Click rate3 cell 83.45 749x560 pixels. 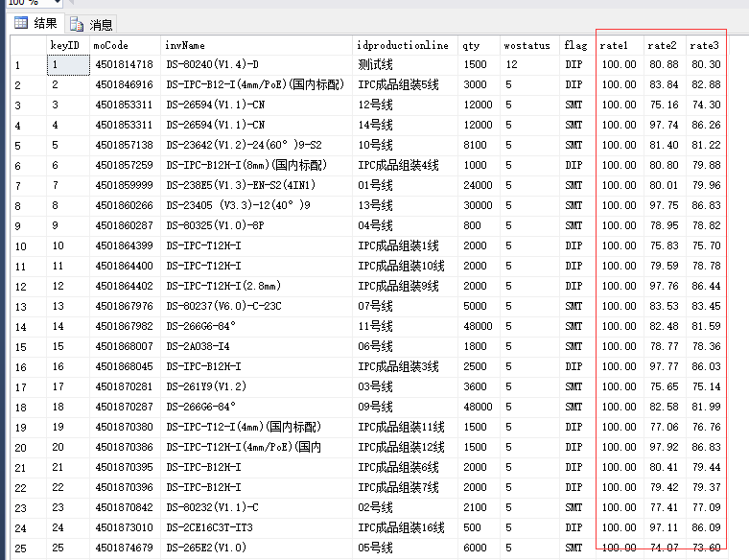(x=707, y=306)
